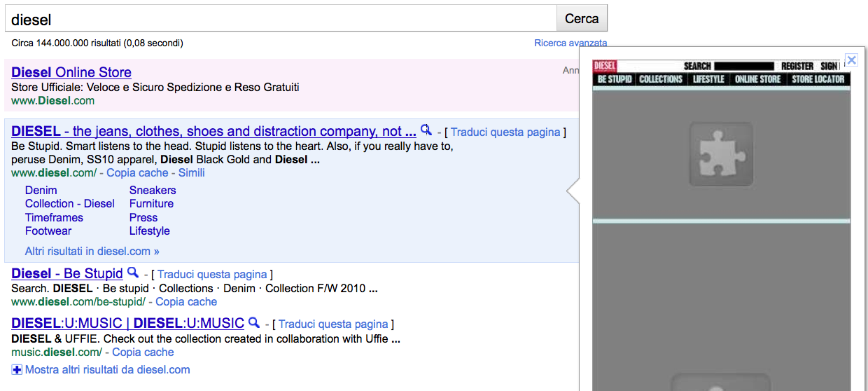Open the Diesel Online Store ad link

tap(71, 72)
